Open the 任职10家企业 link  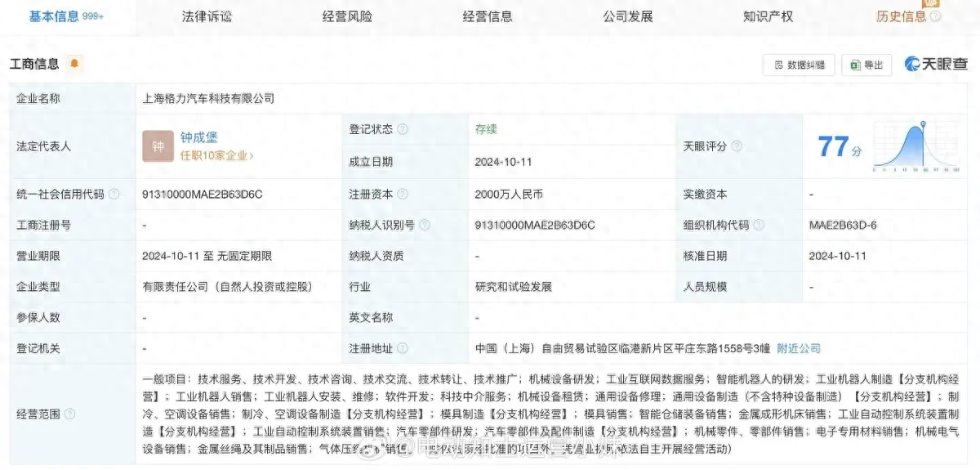coord(216,155)
